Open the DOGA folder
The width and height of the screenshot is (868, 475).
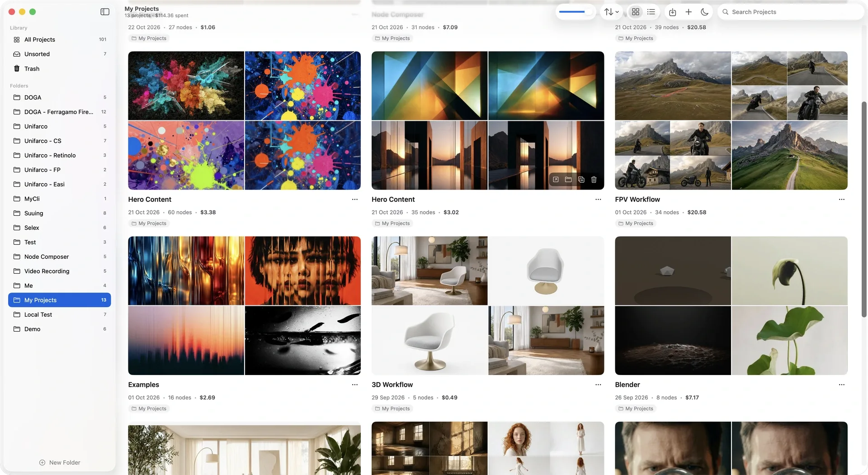pos(60,98)
